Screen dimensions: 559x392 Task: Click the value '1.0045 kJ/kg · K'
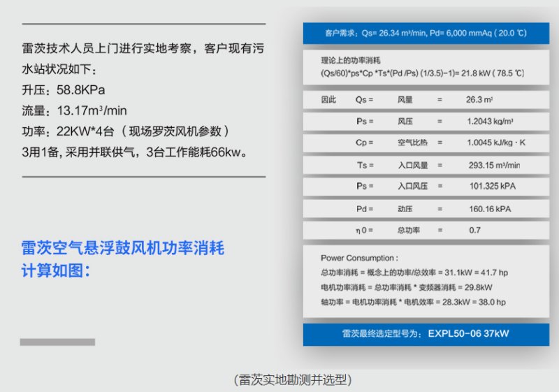[x=496, y=143]
